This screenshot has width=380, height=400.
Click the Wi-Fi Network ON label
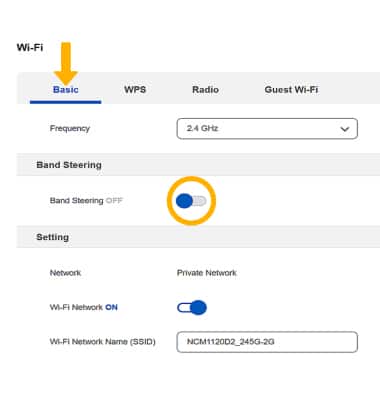(84, 307)
